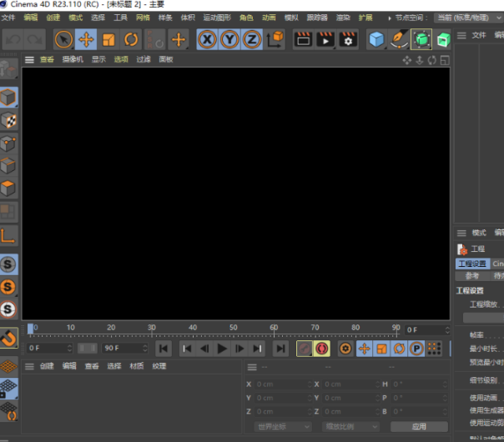504x442 pixels.
Task: Click the 90 F end frame field
Action: coord(124,349)
